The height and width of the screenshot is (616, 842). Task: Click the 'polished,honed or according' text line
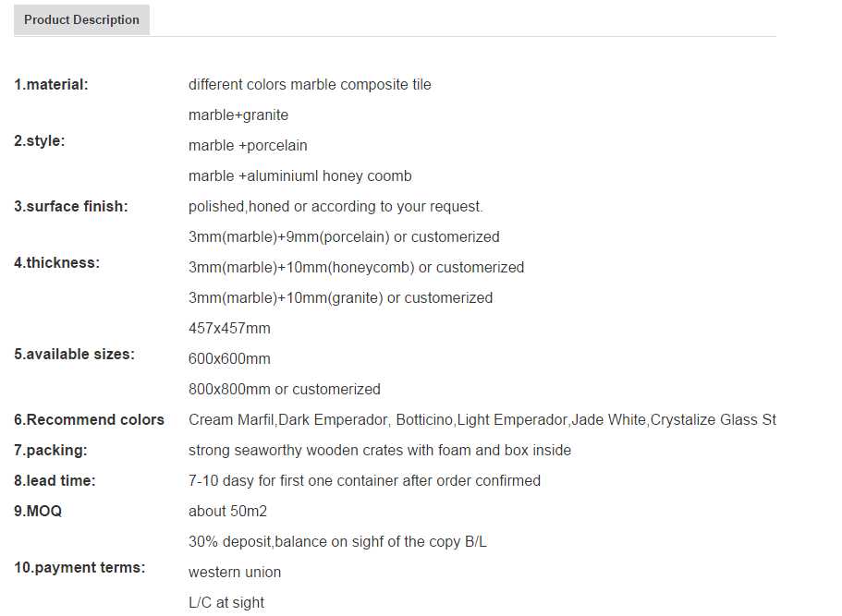coord(336,206)
